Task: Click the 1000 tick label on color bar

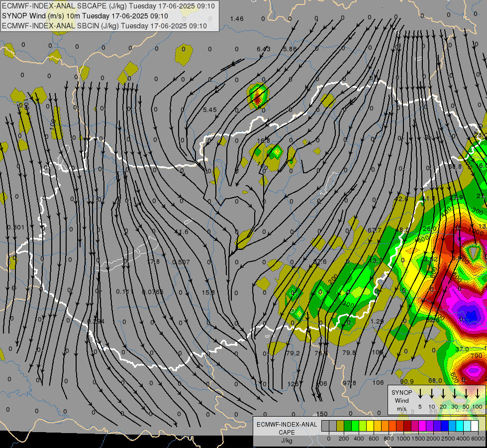Action: [403, 439]
